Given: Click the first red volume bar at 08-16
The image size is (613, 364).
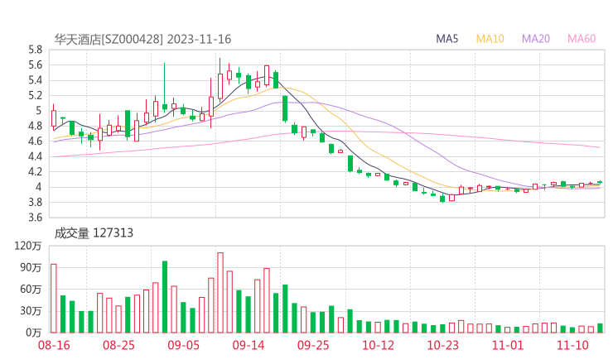Looking at the screenshot, I should [x=54, y=299].
